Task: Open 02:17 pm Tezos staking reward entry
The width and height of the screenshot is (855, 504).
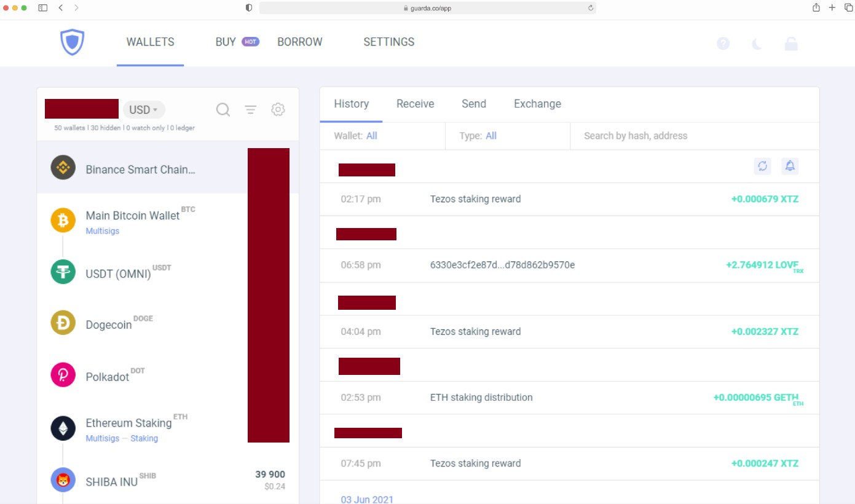Action: click(x=569, y=199)
